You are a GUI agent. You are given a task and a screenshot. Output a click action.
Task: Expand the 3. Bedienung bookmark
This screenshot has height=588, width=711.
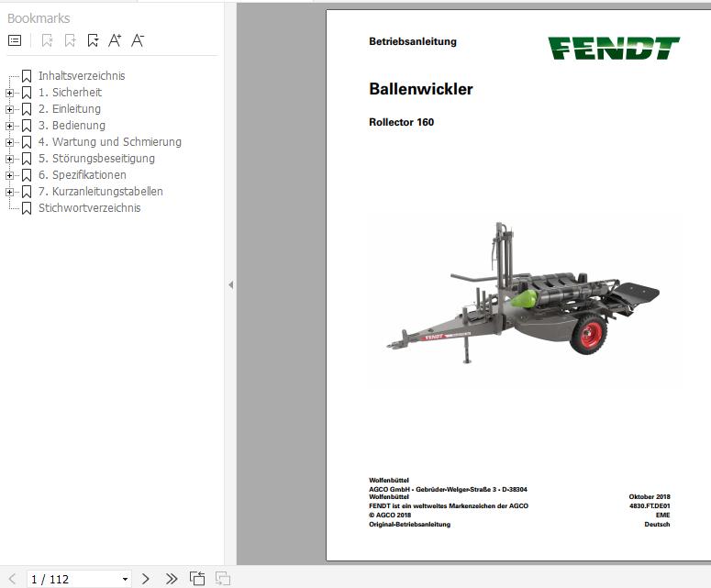pos(9,126)
